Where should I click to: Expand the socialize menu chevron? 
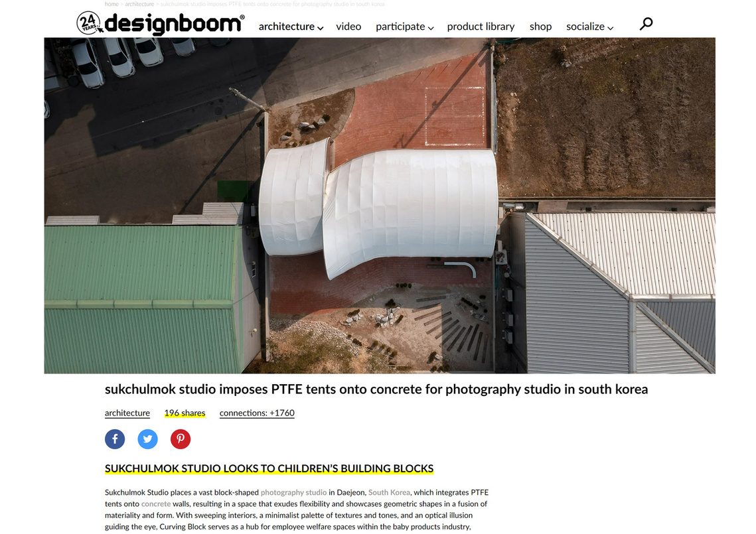pyautogui.click(x=610, y=28)
